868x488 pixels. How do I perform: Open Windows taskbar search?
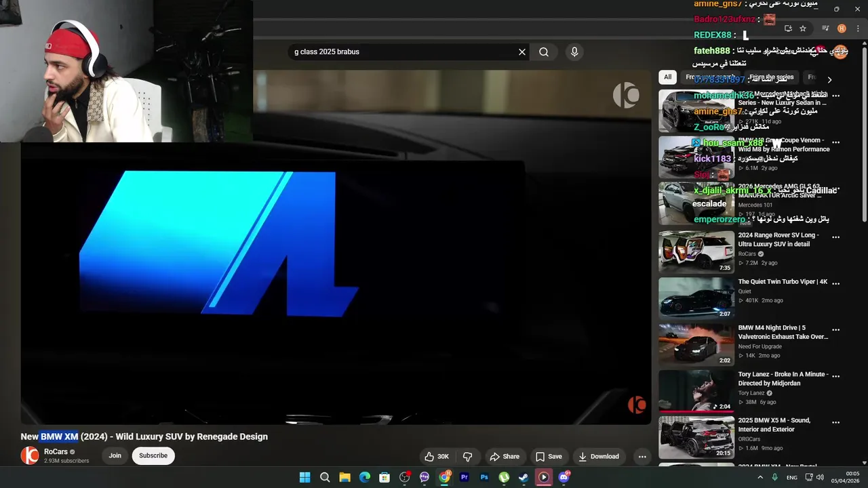click(325, 477)
